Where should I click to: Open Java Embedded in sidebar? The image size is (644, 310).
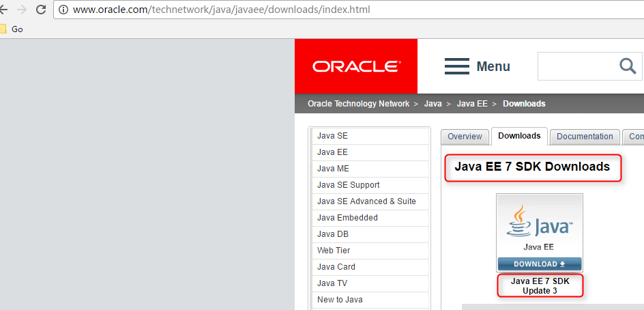tap(370, 218)
